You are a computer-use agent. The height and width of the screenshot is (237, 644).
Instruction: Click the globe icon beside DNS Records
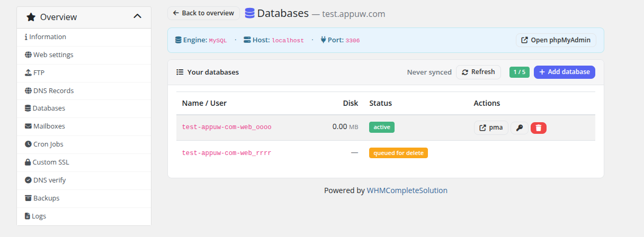[x=28, y=91]
